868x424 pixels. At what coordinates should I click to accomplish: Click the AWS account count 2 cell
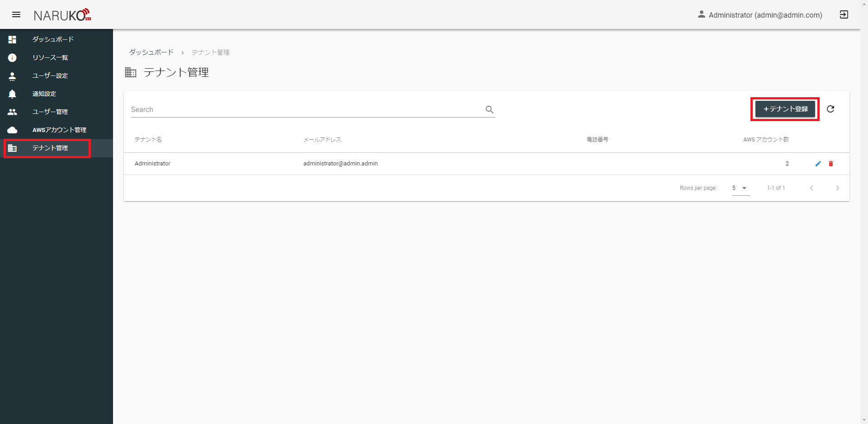pyautogui.click(x=787, y=164)
